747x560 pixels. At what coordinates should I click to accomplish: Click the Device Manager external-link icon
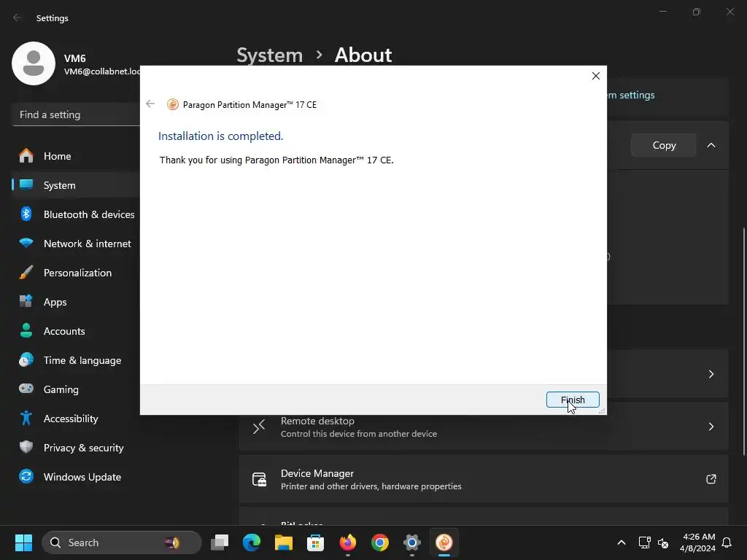711,479
